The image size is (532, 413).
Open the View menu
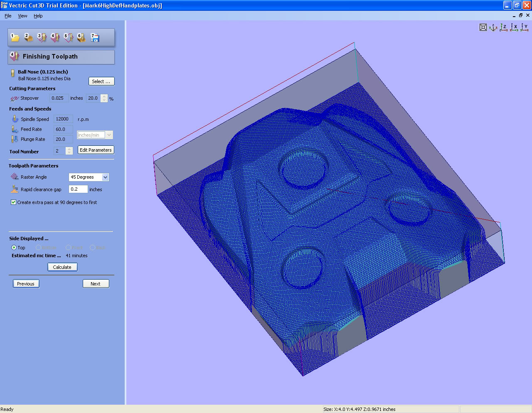coord(22,16)
